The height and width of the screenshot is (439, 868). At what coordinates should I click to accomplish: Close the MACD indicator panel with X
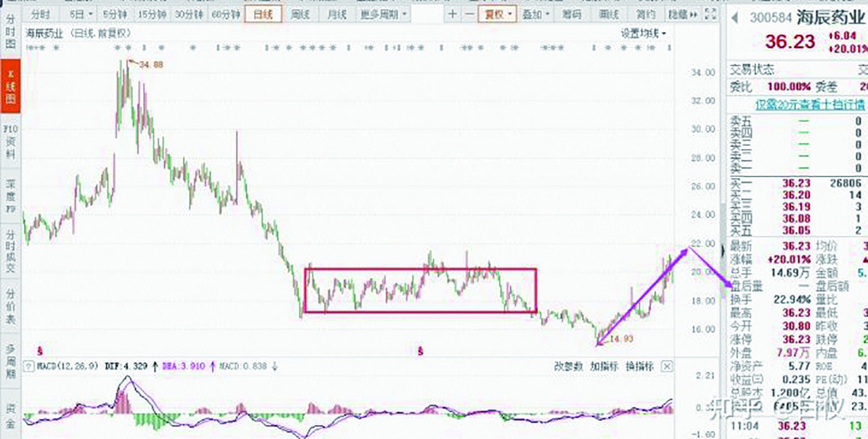click(x=667, y=366)
